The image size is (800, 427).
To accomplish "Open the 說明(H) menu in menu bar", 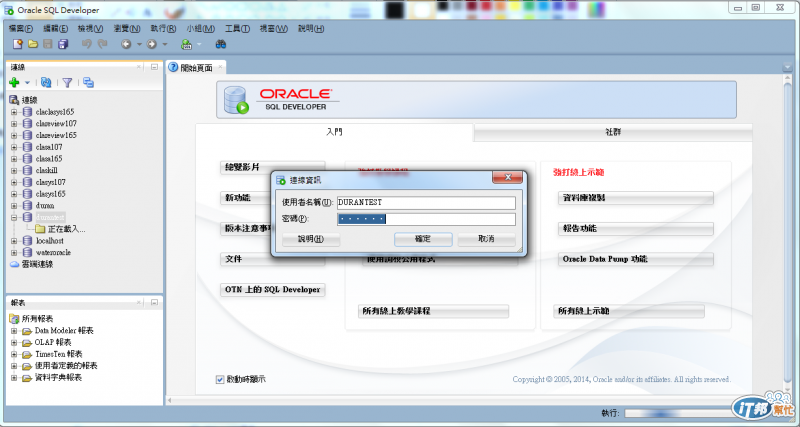I will coord(311,29).
